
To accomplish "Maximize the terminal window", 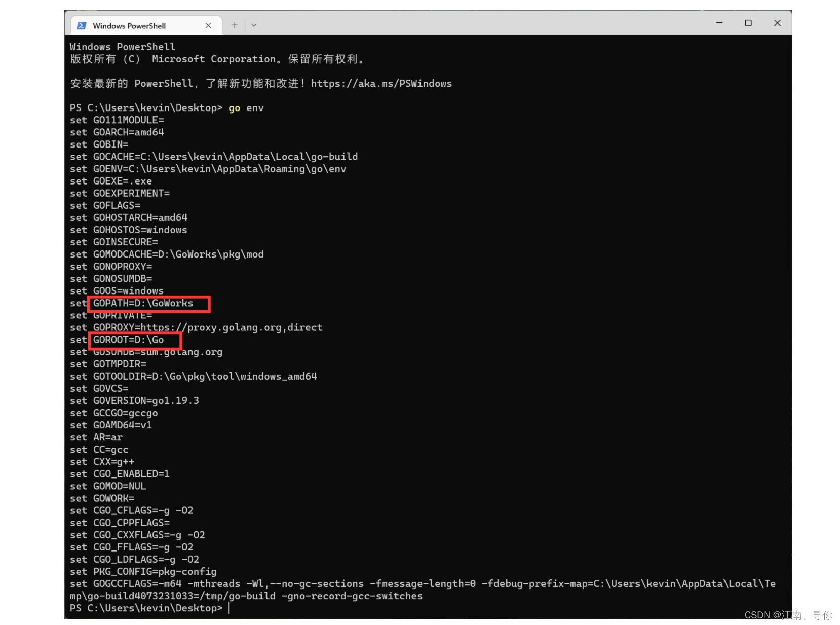I will pos(748,23).
